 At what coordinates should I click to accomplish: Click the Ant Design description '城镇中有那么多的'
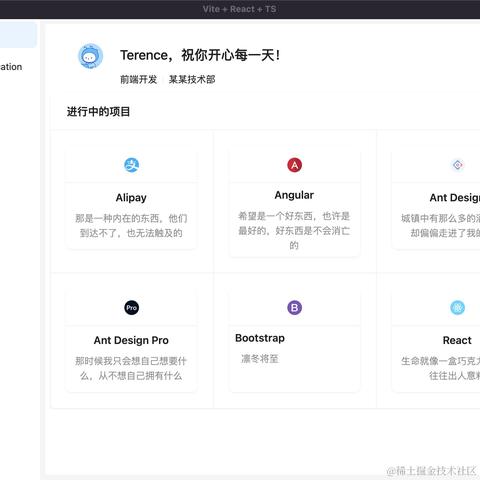pyautogui.click(x=440, y=226)
